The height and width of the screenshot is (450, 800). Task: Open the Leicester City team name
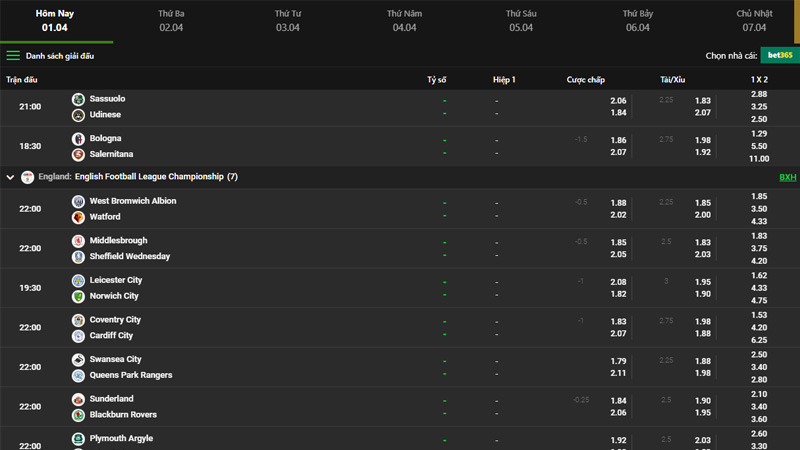[116, 280]
